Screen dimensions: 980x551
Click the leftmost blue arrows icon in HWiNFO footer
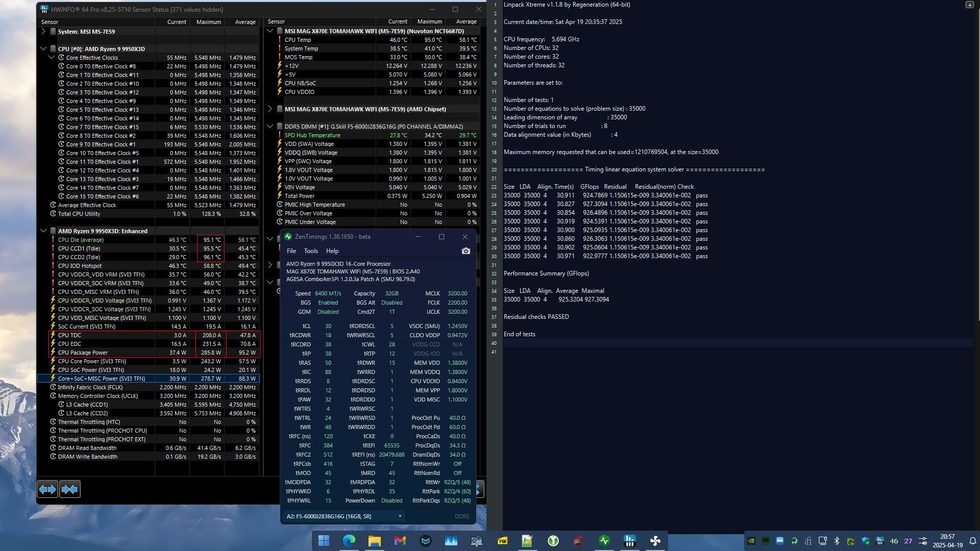pos(47,489)
